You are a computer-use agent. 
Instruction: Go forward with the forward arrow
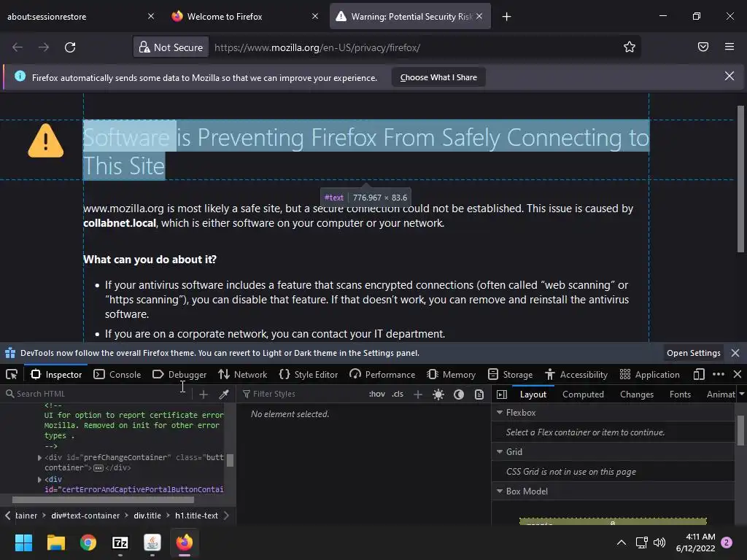pos(44,47)
